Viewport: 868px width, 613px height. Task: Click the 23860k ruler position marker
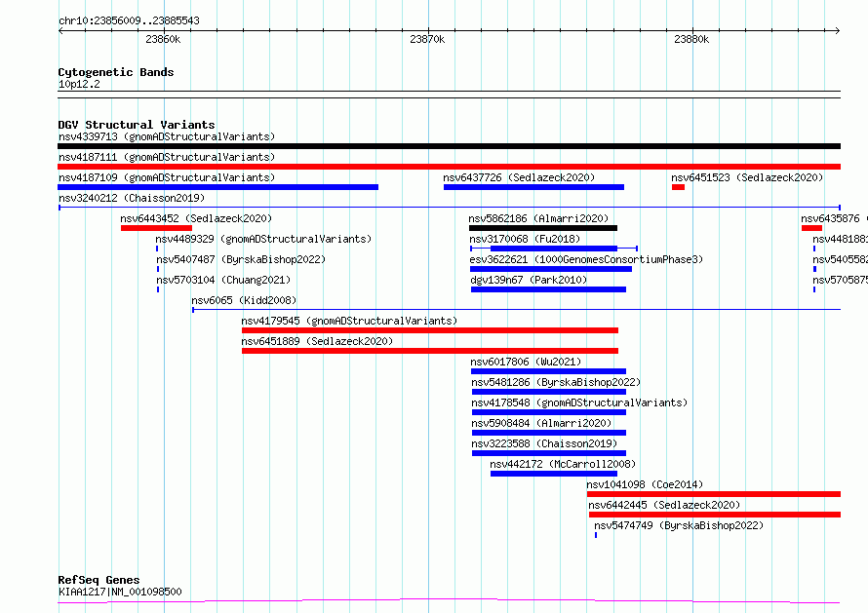tap(163, 39)
